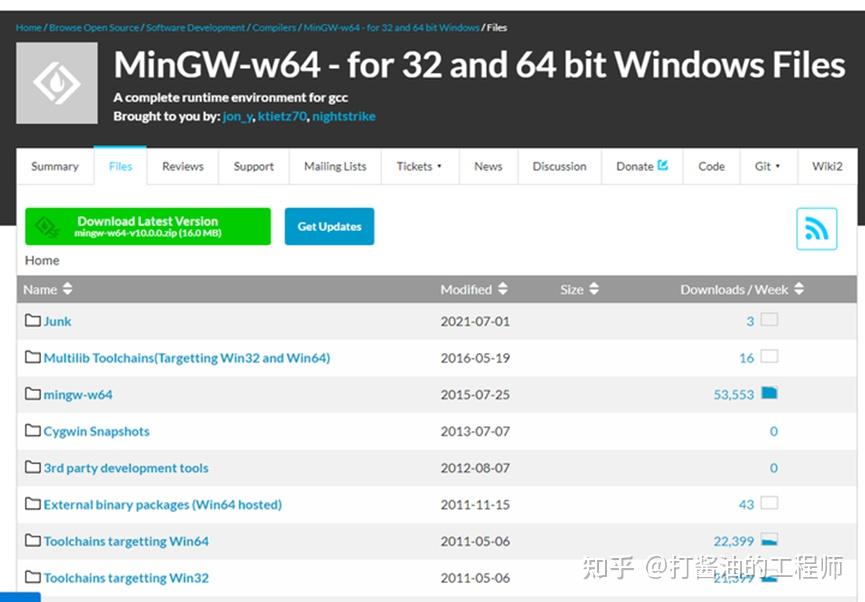Switch to the Summary tab
This screenshot has height=602, width=865.
(x=55, y=166)
